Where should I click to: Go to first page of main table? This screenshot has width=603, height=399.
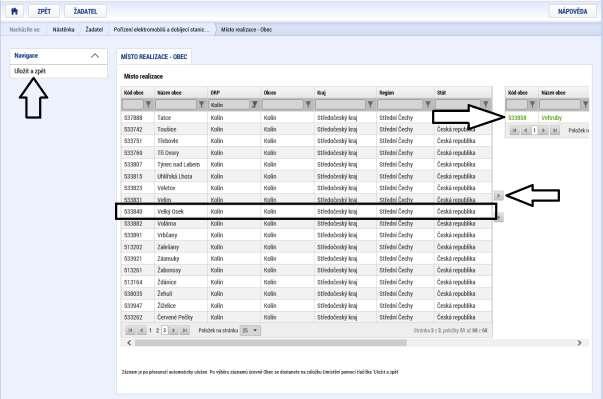130,330
